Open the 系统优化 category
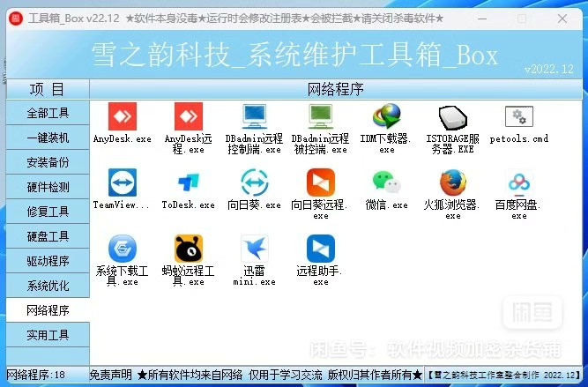The width and height of the screenshot is (588, 387). point(48,286)
